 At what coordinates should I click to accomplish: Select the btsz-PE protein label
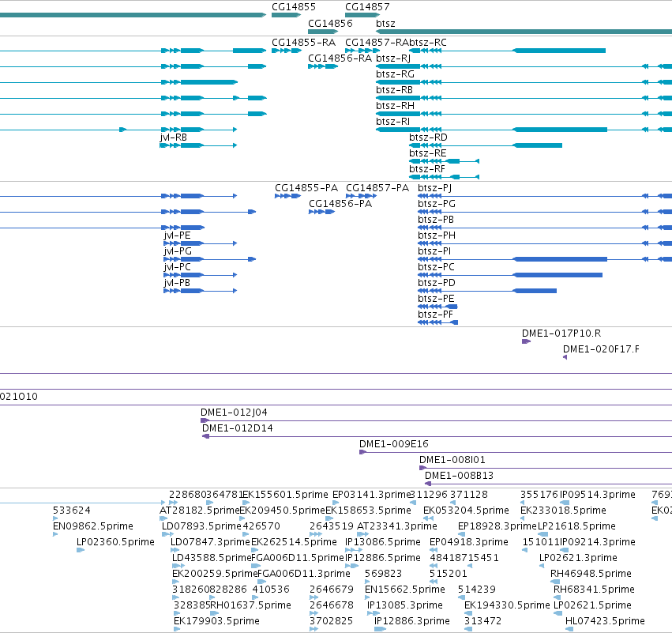[436, 299]
